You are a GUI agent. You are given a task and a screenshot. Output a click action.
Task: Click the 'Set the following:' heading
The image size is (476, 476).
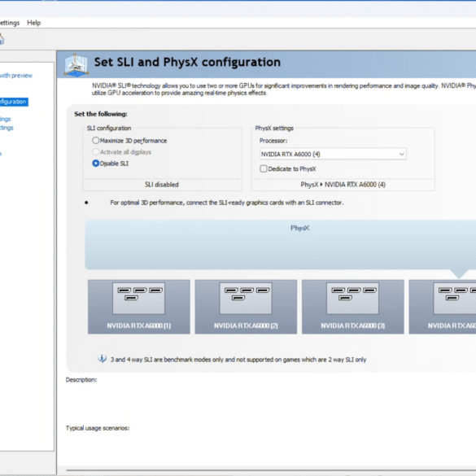101,114
